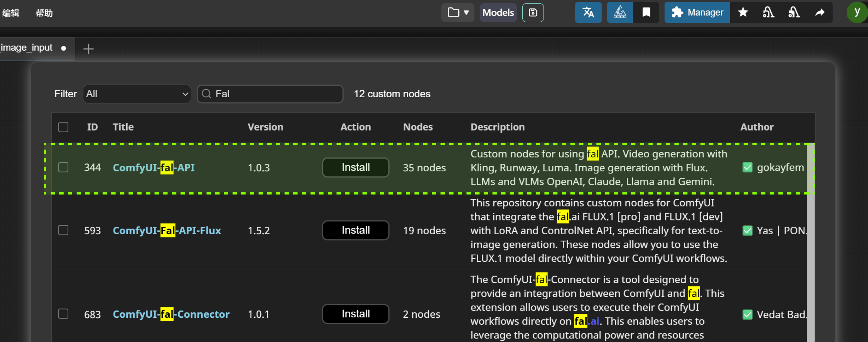
Task: Open the ComfyUI-fal-API title link
Action: (x=154, y=168)
